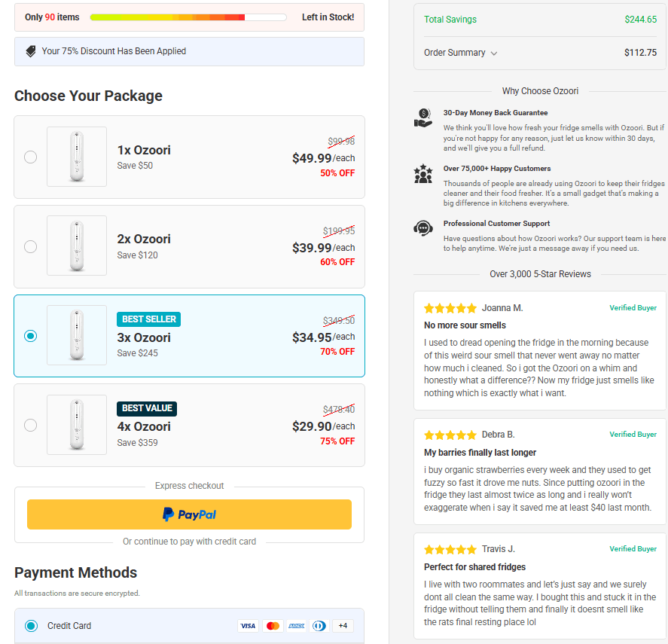Click the Visa card icon
Viewport: 668px width, 644px height.
(248, 626)
